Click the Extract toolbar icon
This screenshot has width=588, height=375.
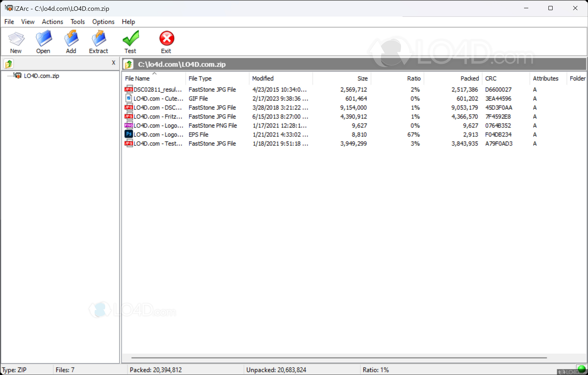click(98, 39)
